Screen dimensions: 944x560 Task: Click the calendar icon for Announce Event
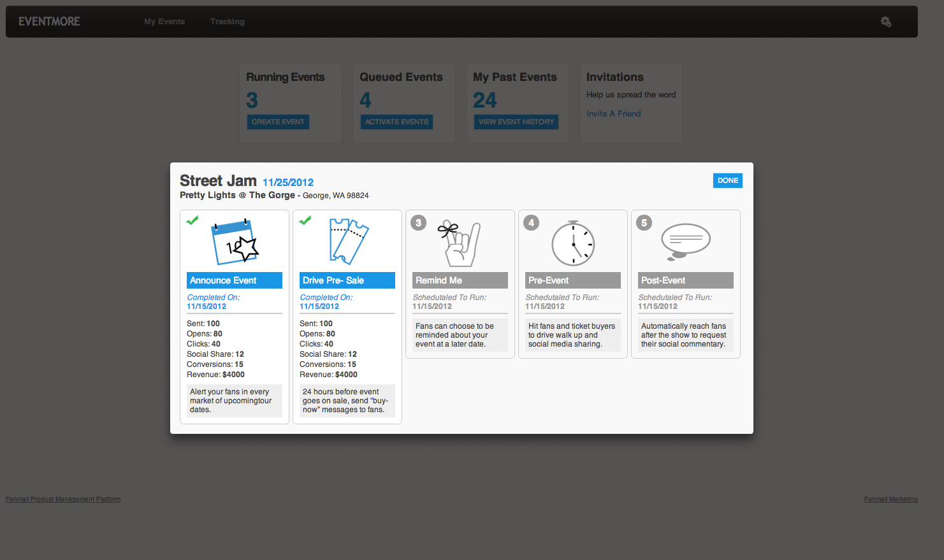coord(235,242)
